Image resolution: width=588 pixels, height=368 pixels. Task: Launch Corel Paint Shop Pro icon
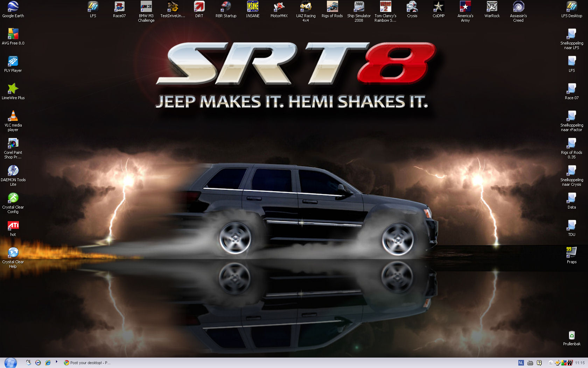[x=13, y=149]
